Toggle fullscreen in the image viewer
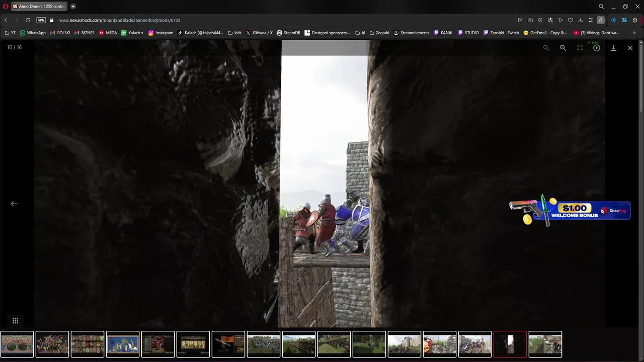This screenshot has height=362, width=644. (580, 48)
